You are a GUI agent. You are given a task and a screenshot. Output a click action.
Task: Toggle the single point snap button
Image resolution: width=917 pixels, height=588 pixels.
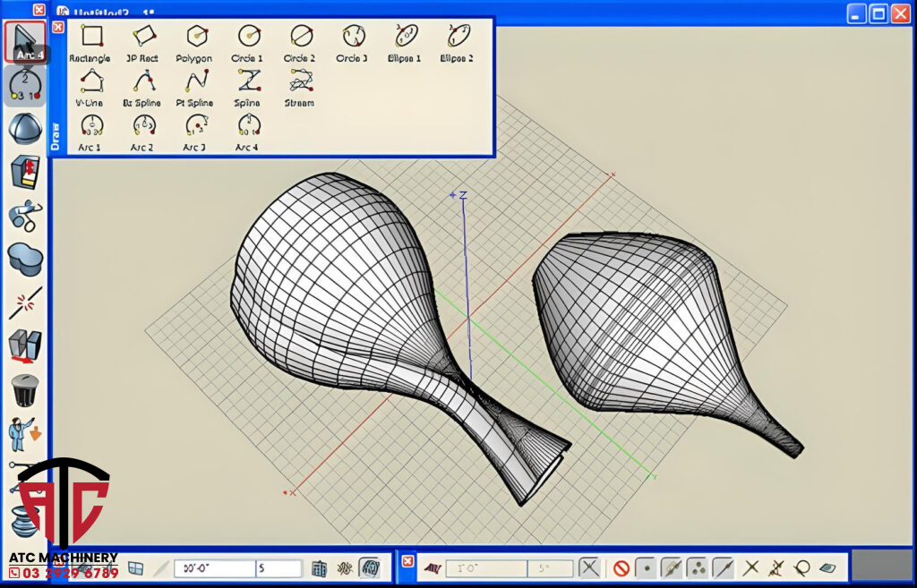[646, 567]
